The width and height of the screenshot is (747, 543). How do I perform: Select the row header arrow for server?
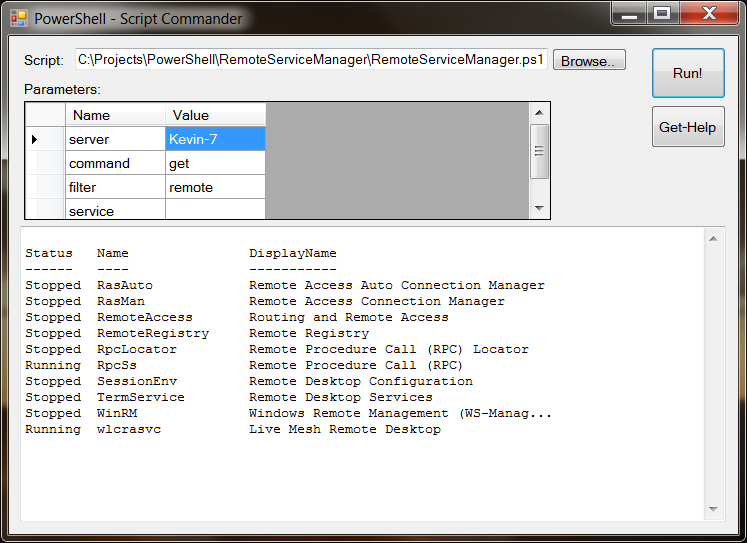point(45,139)
